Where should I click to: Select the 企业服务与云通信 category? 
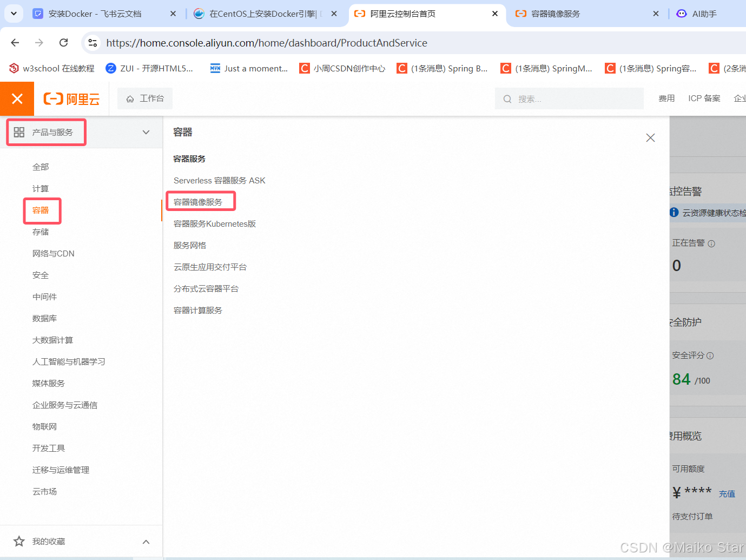[65, 405]
